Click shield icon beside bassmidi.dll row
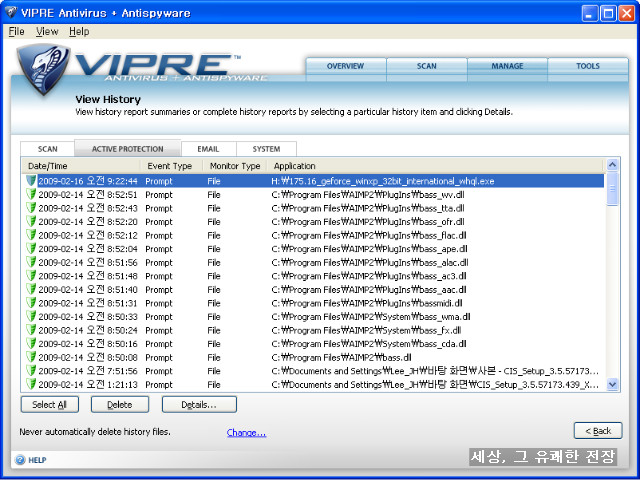 click(x=31, y=303)
